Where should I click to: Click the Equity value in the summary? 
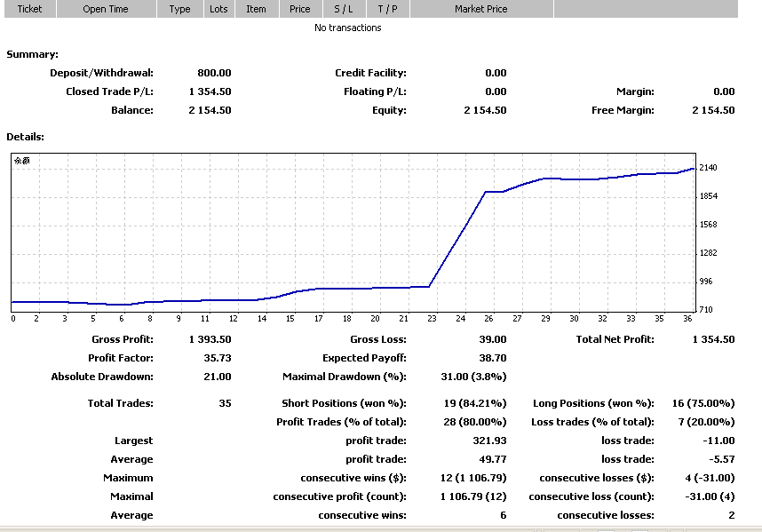tap(485, 110)
